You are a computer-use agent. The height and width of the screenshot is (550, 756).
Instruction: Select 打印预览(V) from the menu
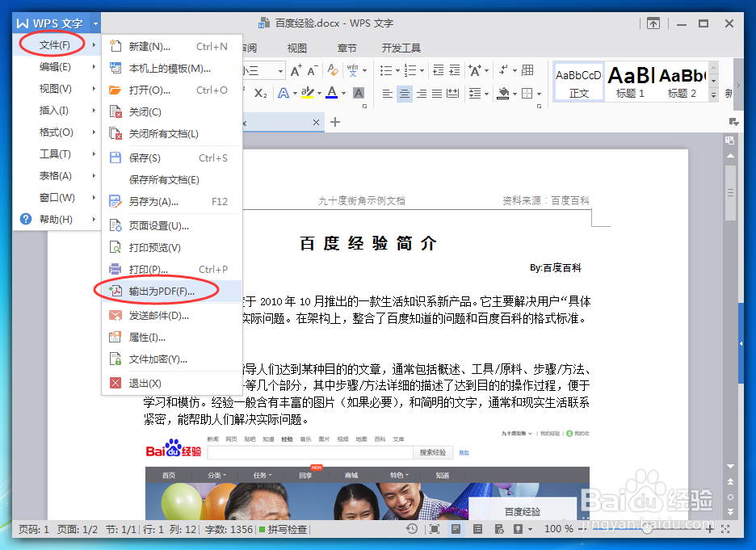(171, 247)
